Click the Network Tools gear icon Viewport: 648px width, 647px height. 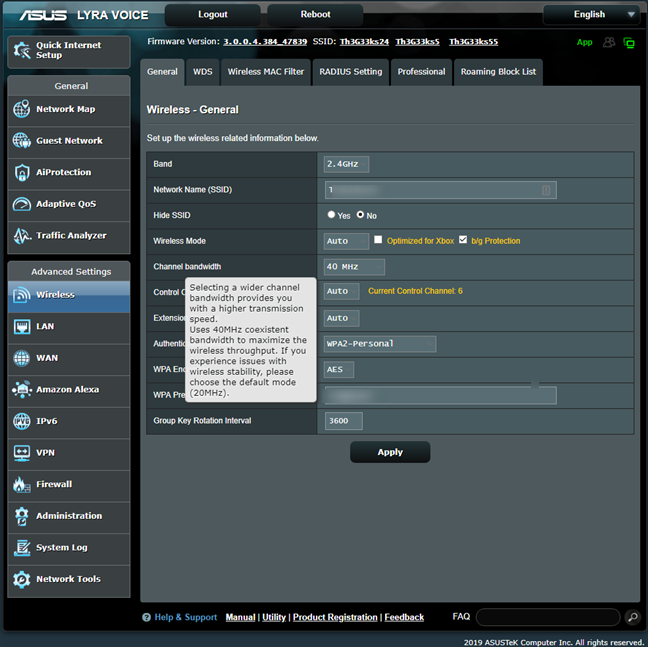click(21, 579)
